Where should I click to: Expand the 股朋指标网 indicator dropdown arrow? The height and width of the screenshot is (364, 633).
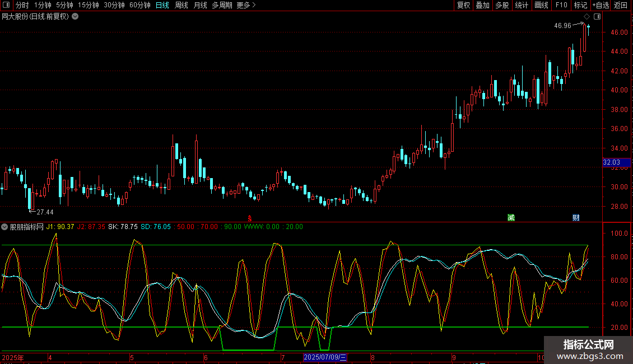click(x=5, y=227)
